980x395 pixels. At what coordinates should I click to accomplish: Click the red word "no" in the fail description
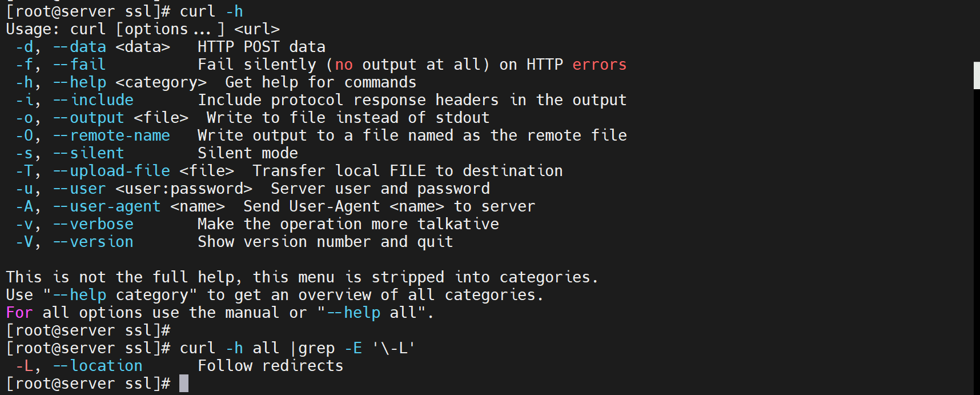[x=344, y=65]
